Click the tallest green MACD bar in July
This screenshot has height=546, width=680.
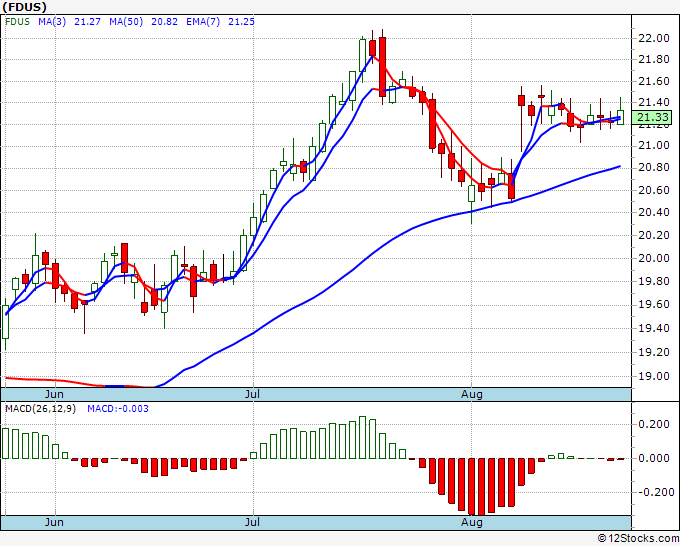(363, 437)
